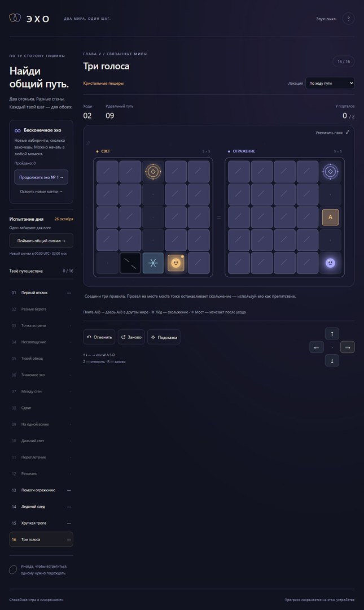Click the purple portal in the Отражение board
364x610 pixels.
coord(330,171)
